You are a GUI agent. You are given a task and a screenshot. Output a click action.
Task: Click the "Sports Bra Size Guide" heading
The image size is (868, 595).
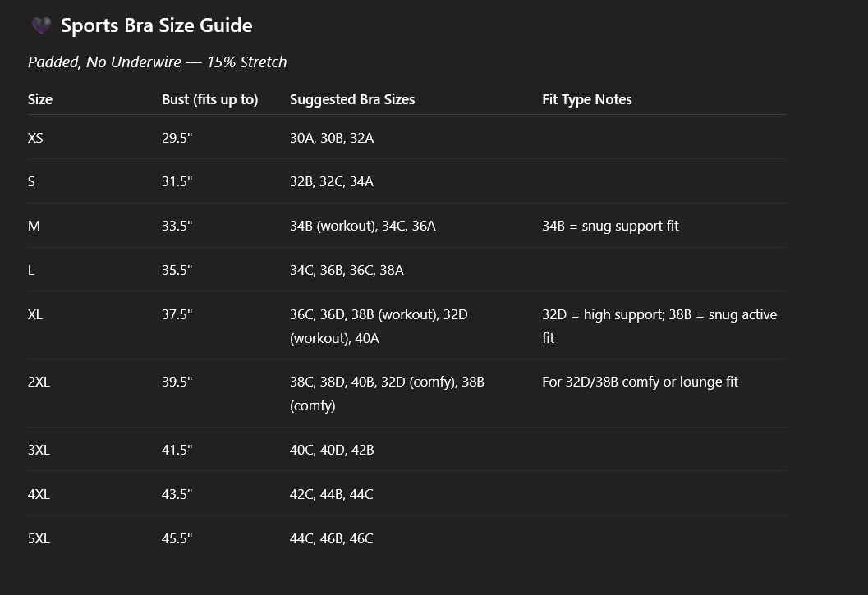[x=156, y=25]
